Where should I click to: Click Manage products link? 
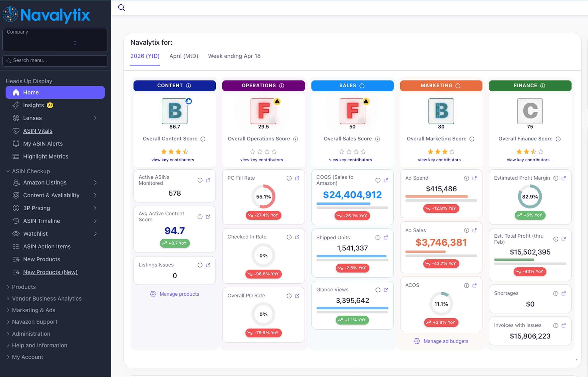click(x=174, y=294)
